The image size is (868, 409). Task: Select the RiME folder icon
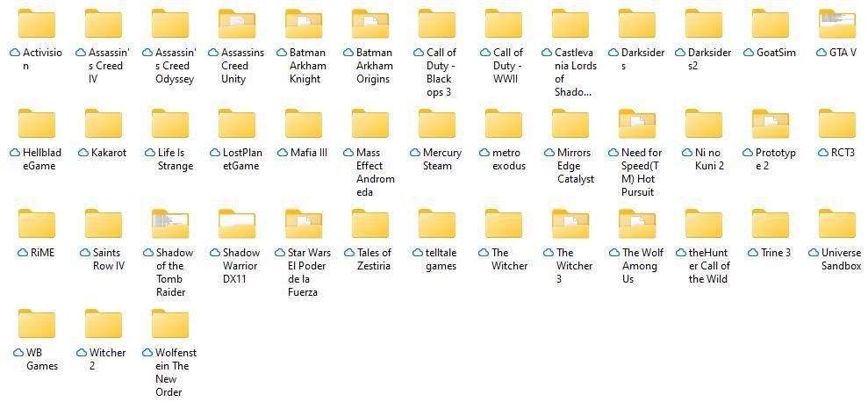click(37, 224)
